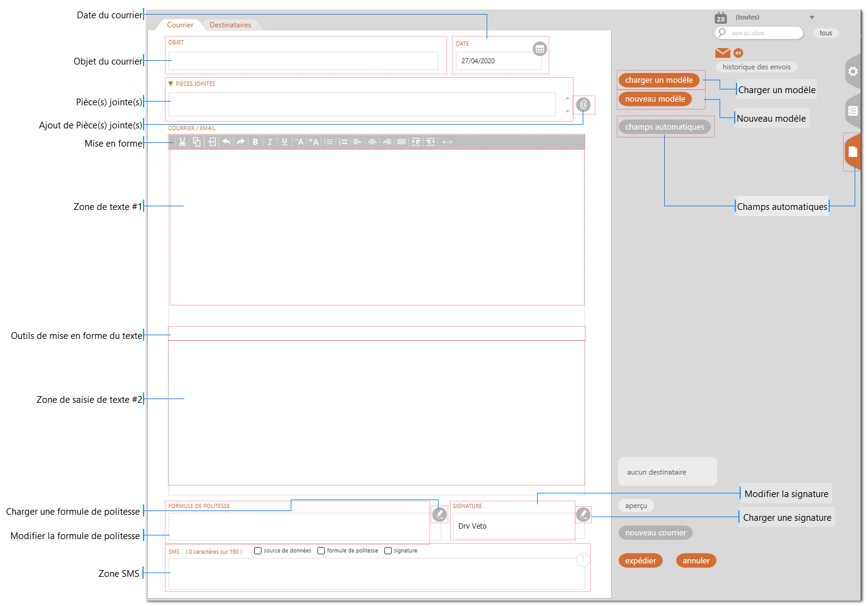Open champs automatiques
This screenshot has width=868, height=606.
pyautogui.click(x=665, y=127)
